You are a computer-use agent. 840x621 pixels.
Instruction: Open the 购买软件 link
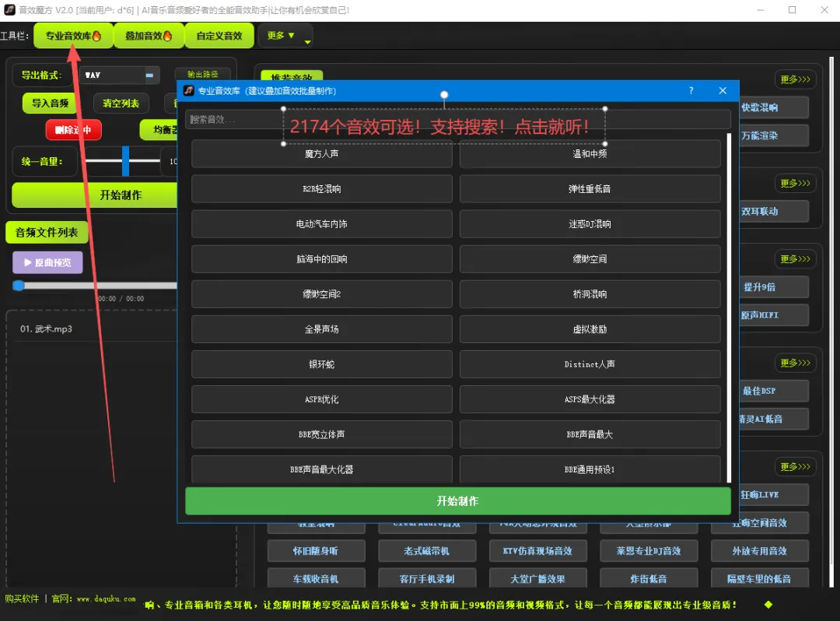click(22, 599)
